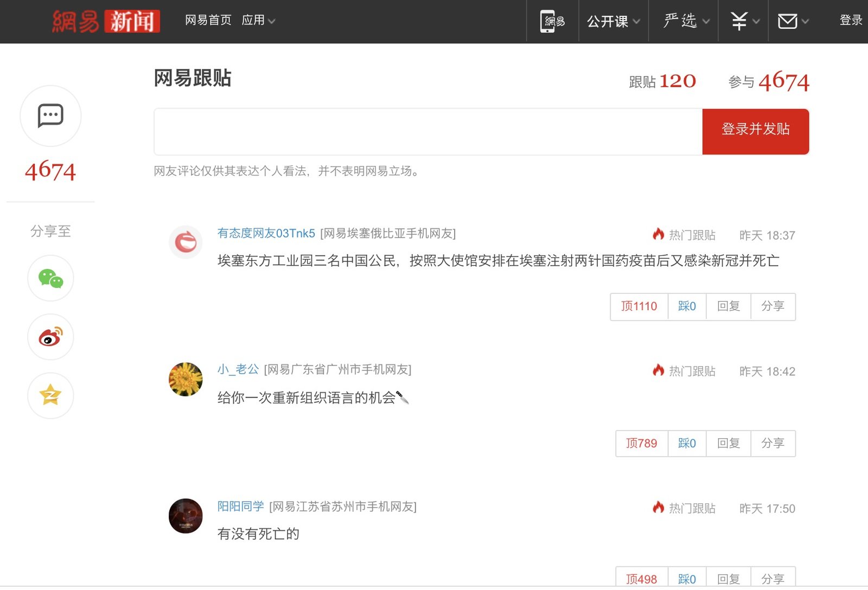
Task: Upvote first comment with 顶1110
Action: click(639, 306)
